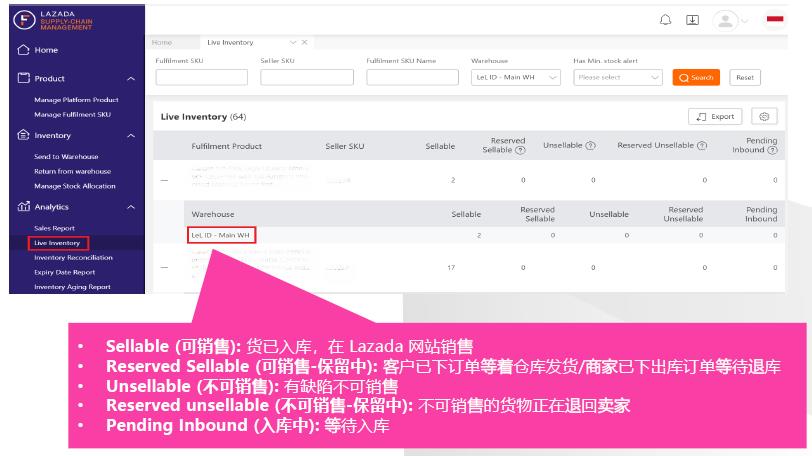Click the Sellable value 17 in the table
Screen dimensions: 812x456
click(451, 268)
